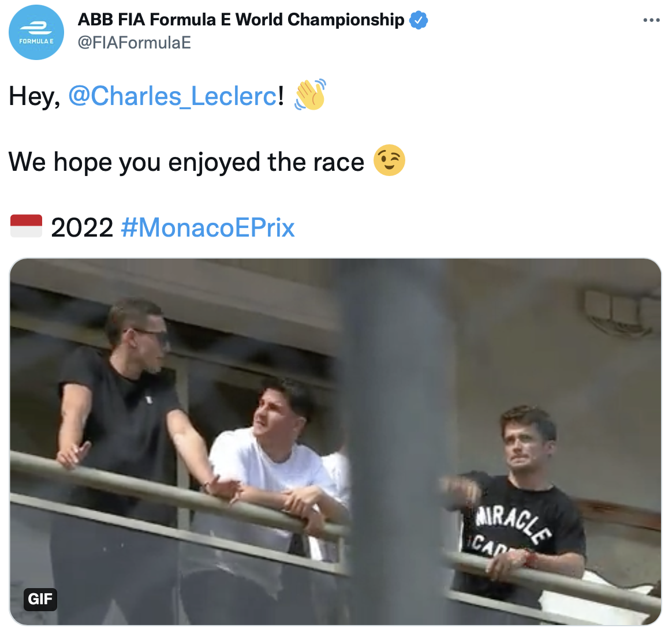Click the "Hey," greeting text
Screen dimensions: 672x636
point(34,96)
